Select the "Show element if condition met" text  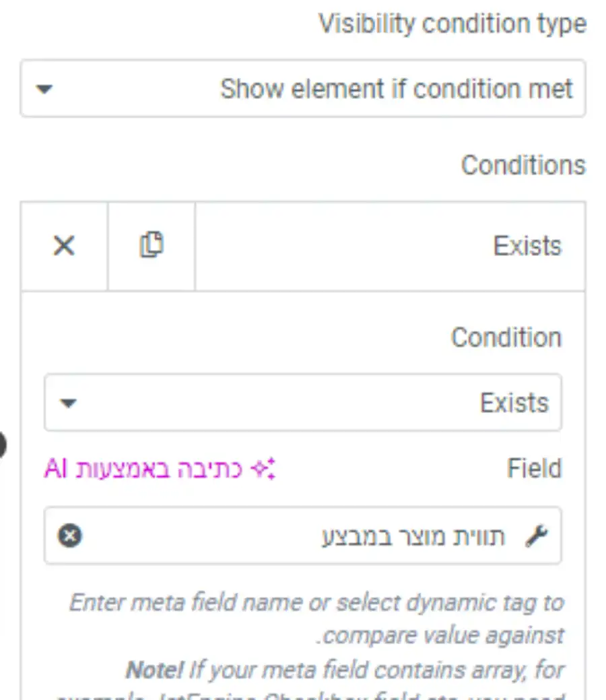point(397,89)
